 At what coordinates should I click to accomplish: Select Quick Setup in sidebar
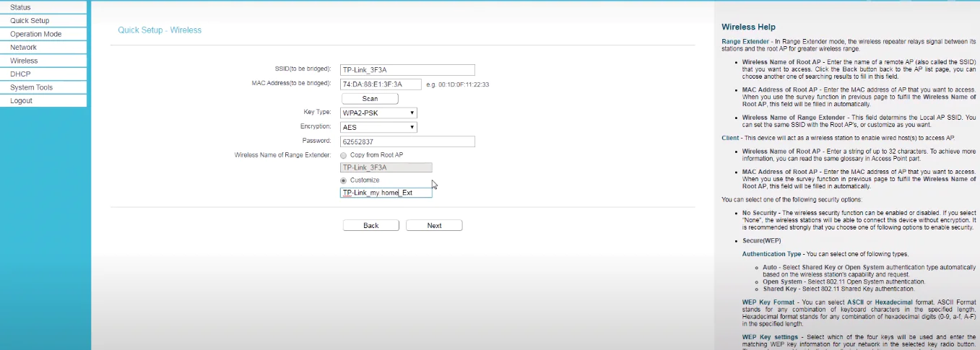tap(30, 21)
